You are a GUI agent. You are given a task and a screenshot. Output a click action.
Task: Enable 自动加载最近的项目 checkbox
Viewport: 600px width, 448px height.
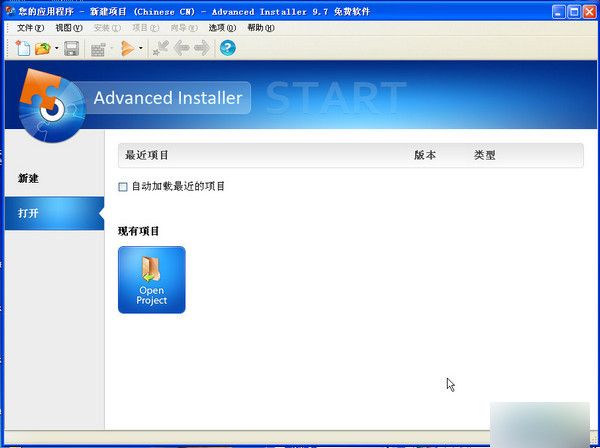pyautogui.click(x=123, y=186)
